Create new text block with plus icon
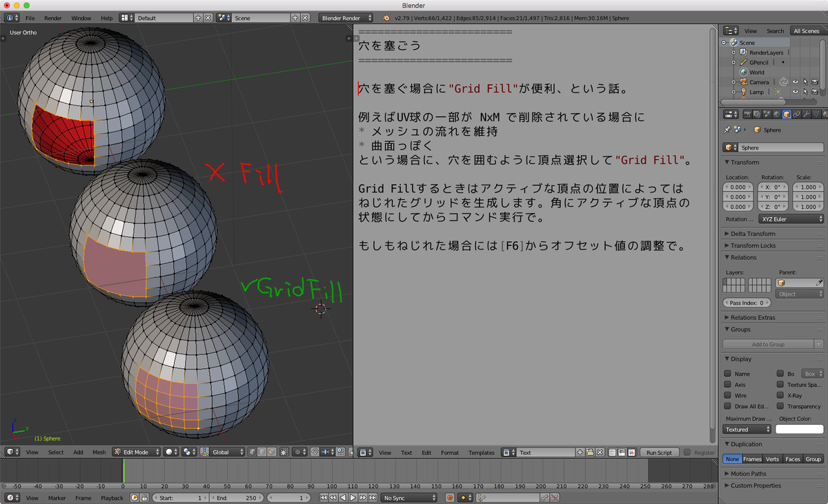828x504 pixels. click(580, 452)
